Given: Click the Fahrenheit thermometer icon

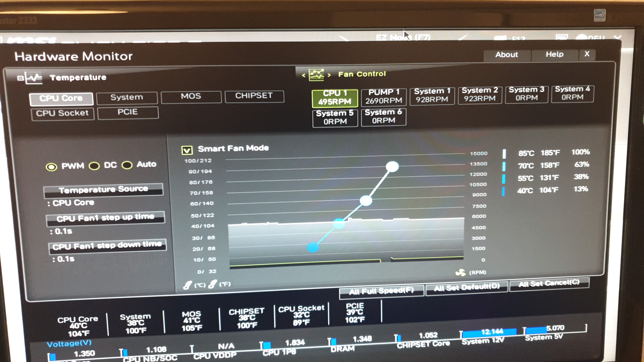Looking at the screenshot, I should click(x=212, y=284).
